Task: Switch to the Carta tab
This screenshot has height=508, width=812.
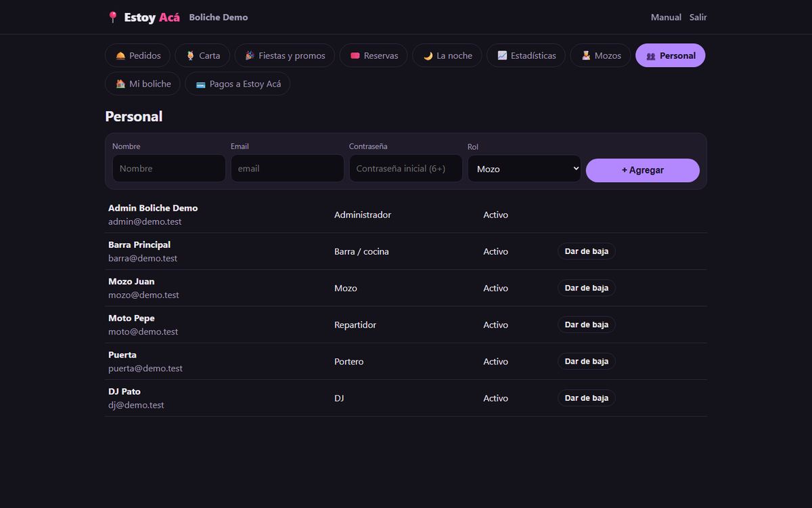Action: 202,56
